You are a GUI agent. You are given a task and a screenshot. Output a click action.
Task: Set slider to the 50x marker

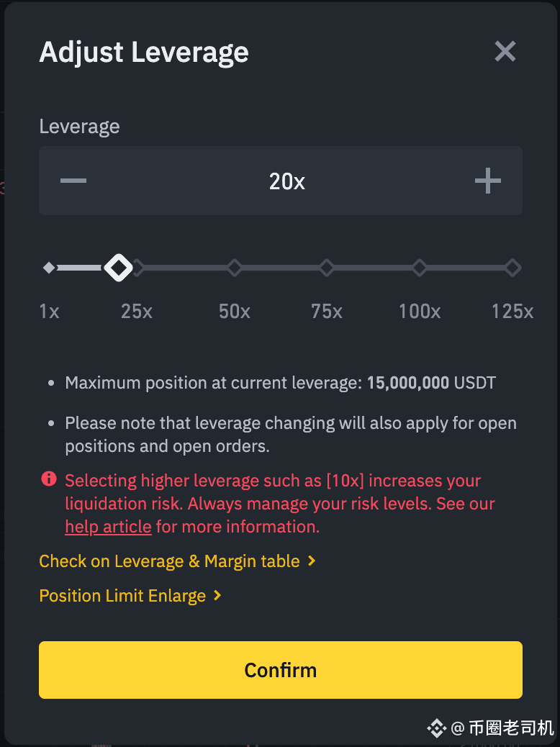pyautogui.click(x=235, y=268)
